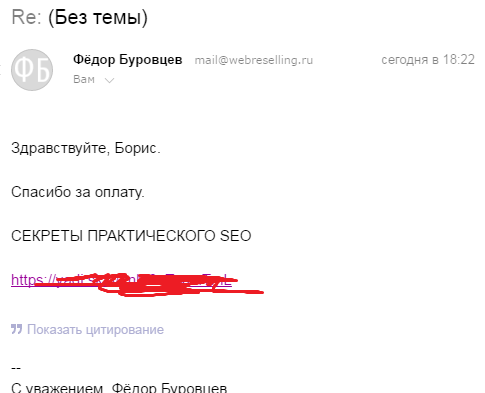The width and height of the screenshot is (485, 393).
Task: Click the Вам recipient label
Action: tap(84, 79)
